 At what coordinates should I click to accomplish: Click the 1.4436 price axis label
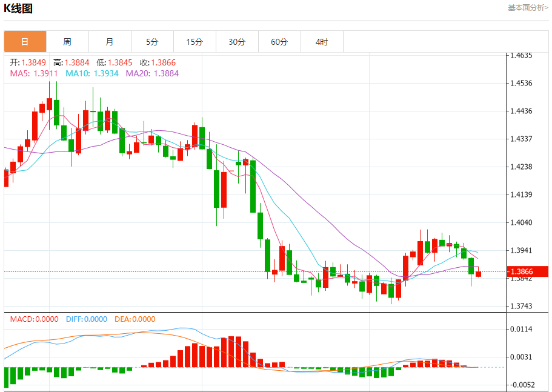click(x=521, y=111)
